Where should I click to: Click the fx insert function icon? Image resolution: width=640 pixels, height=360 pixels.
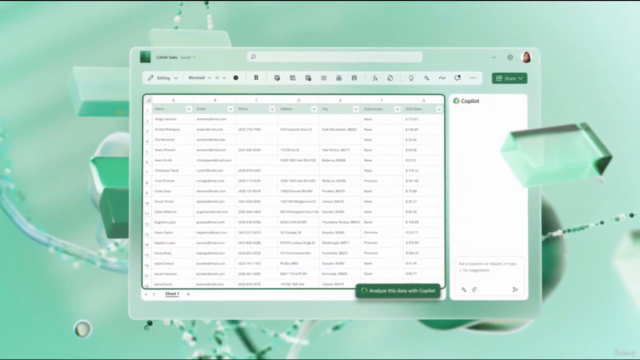(x=375, y=78)
